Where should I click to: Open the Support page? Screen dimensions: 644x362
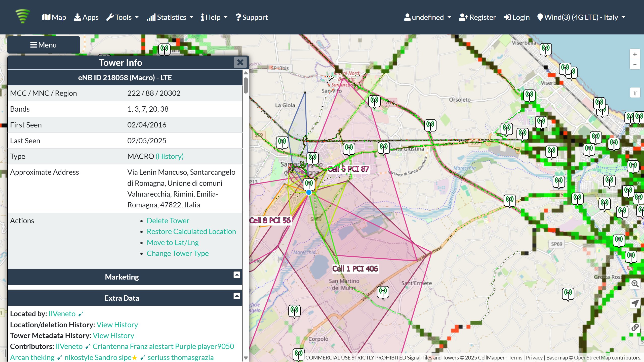pos(252,17)
